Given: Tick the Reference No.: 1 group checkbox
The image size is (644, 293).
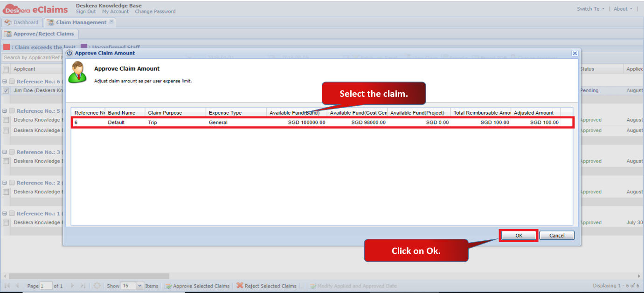Looking at the screenshot, I should tap(12, 213).
